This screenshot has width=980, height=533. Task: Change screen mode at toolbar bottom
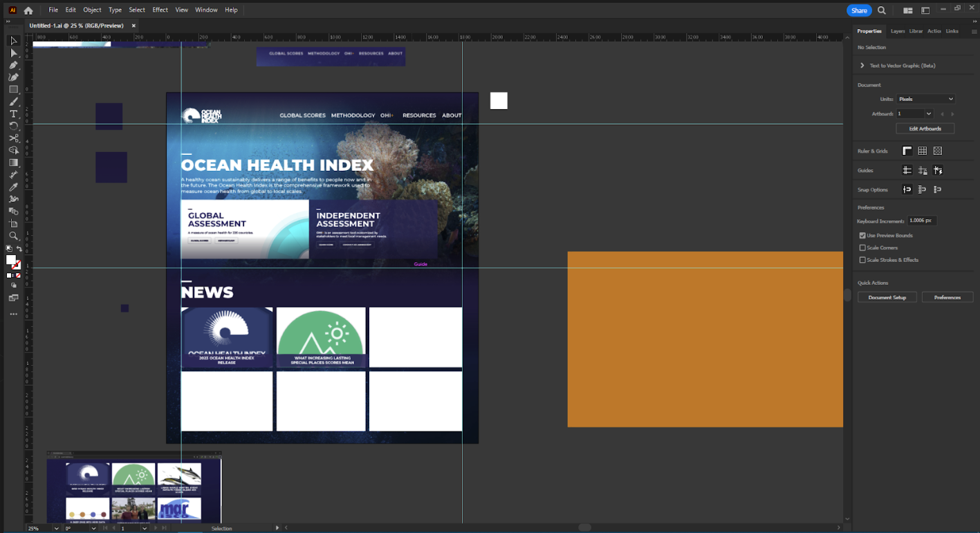(13, 298)
